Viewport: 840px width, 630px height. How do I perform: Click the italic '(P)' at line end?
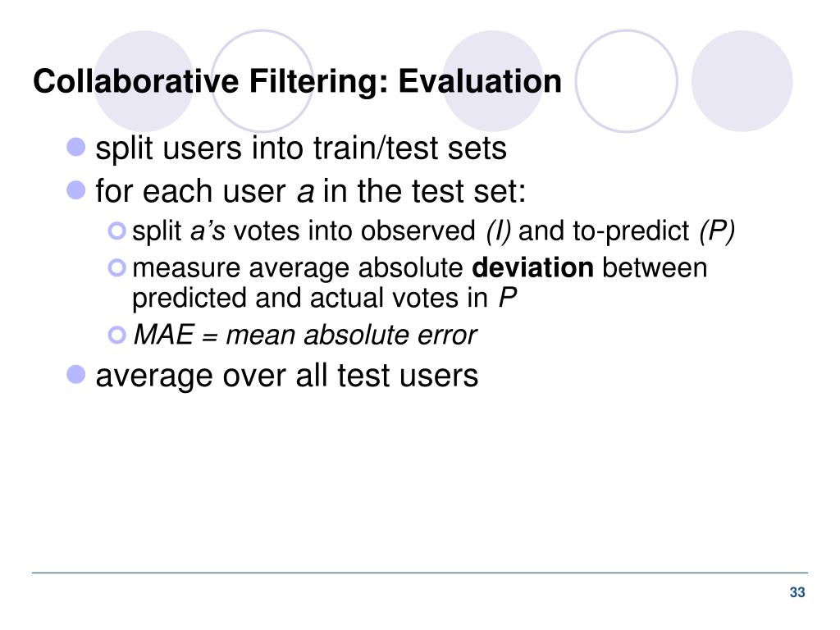coord(717,231)
